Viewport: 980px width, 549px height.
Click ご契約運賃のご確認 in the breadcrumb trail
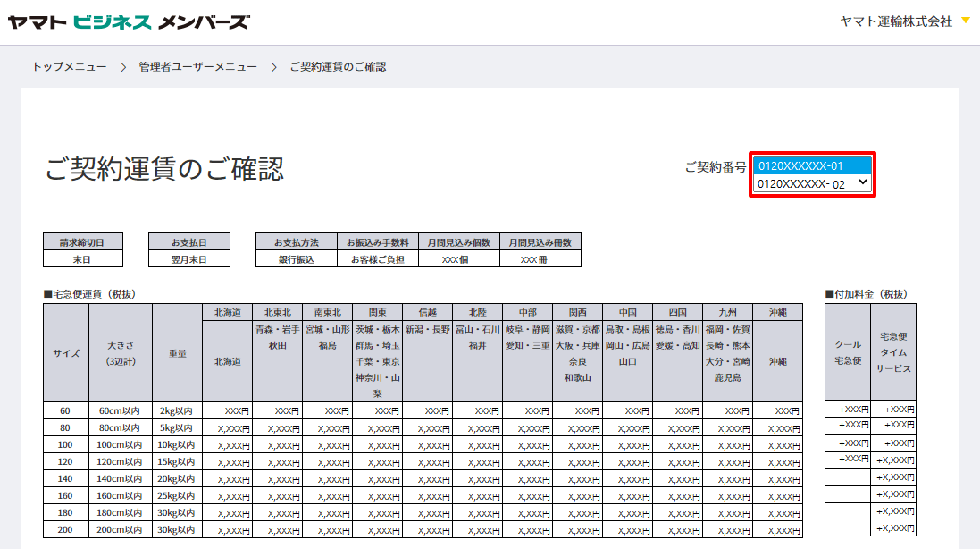[x=339, y=65]
